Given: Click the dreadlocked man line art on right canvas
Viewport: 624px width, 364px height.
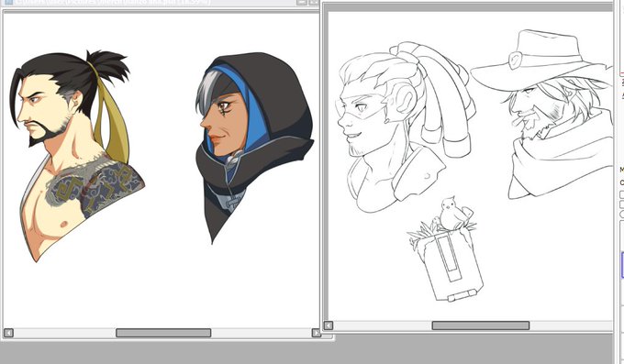Looking at the screenshot, I should tap(406, 127).
